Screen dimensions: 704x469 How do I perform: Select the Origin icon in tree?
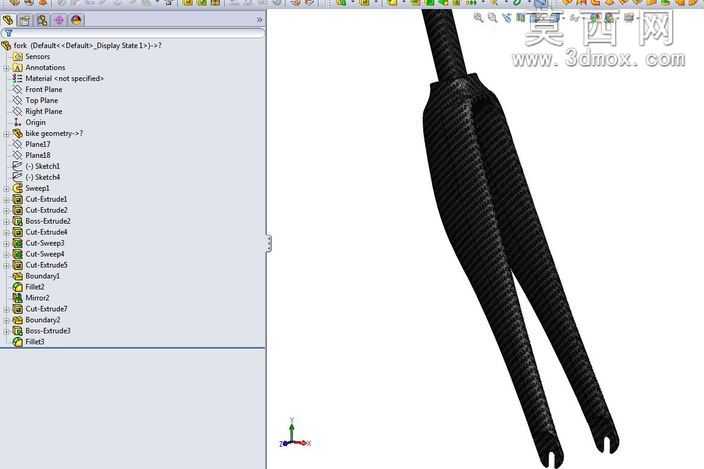[x=18, y=122]
